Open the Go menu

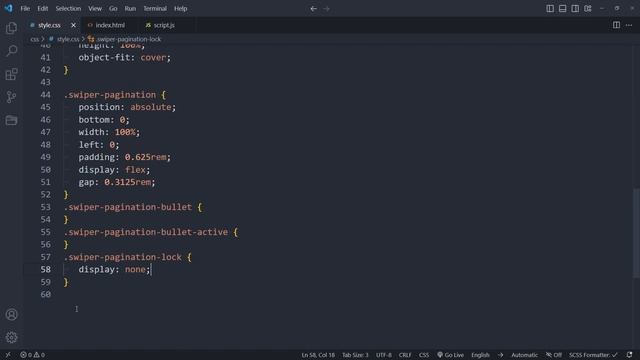tap(113, 9)
